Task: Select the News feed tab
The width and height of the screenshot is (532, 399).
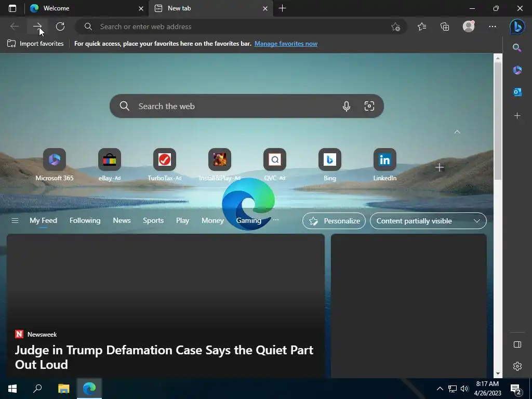Action: coord(122,220)
